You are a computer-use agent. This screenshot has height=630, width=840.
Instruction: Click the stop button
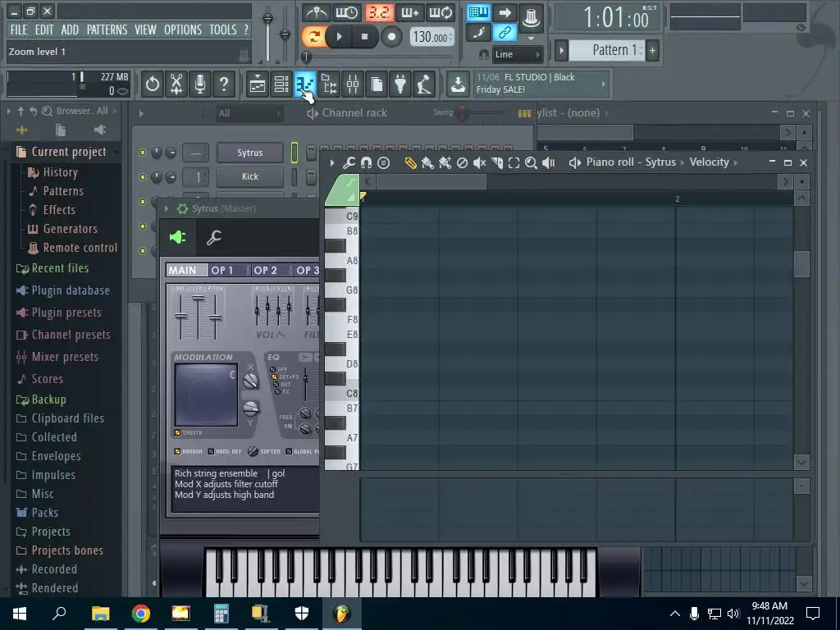pyautogui.click(x=365, y=36)
